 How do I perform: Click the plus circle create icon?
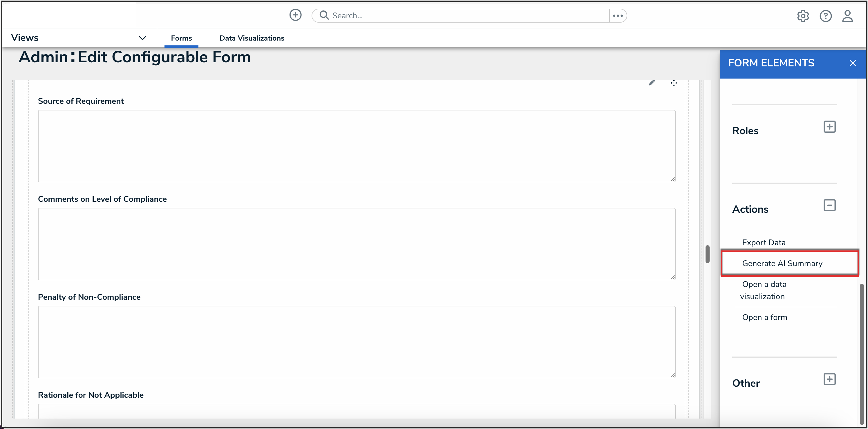(x=295, y=15)
